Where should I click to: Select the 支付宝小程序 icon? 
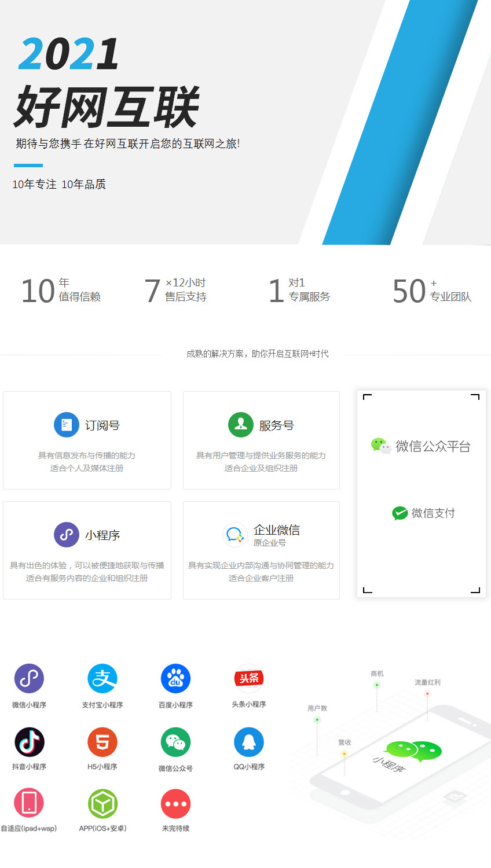(x=102, y=678)
